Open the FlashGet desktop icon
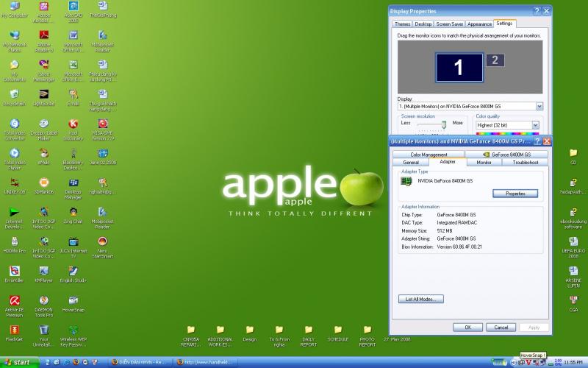This screenshot has height=368, width=588. 12,330
